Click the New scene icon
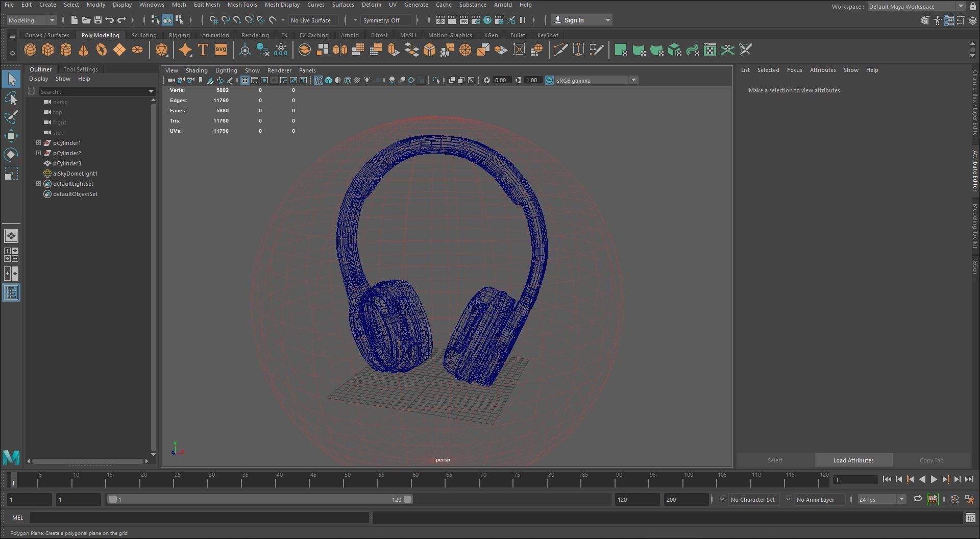The width and height of the screenshot is (980, 539). [x=75, y=20]
